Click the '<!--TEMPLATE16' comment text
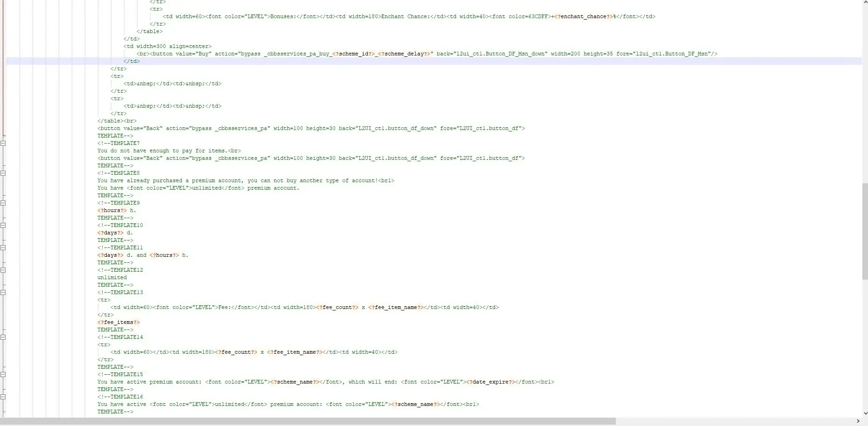 click(120, 397)
